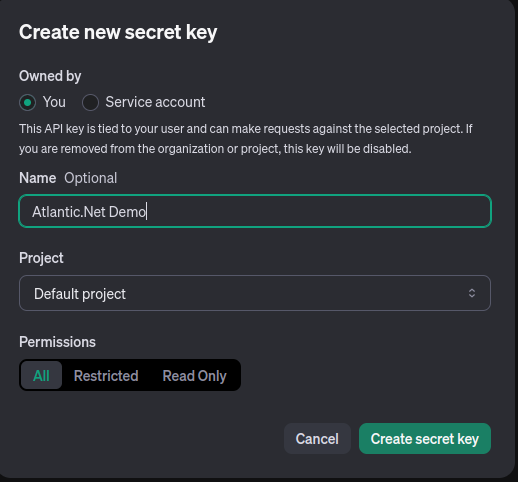
Task: Click the "Service account" label text
Action: tap(155, 102)
